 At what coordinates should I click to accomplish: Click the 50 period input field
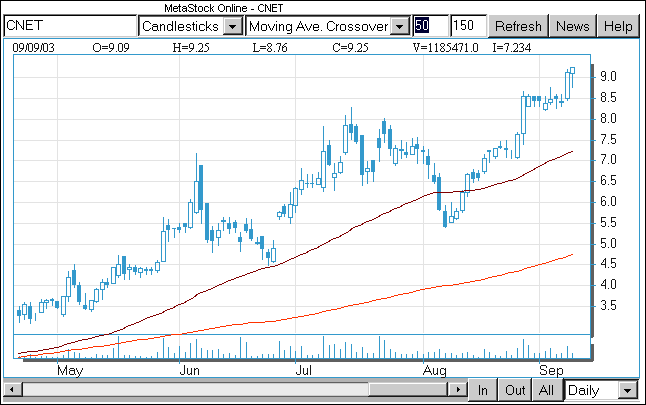click(x=431, y=26)
